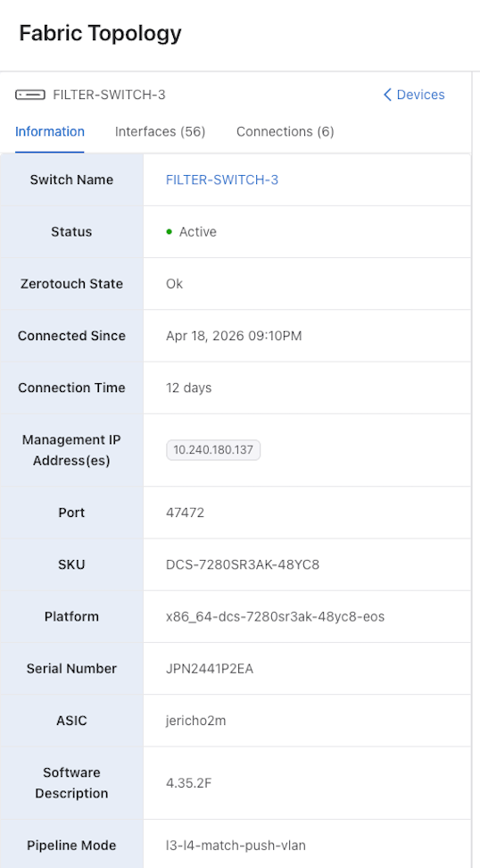The image size is (480, 868).
Task: Click the back chevron next to Devices
Action: point(387,95)
